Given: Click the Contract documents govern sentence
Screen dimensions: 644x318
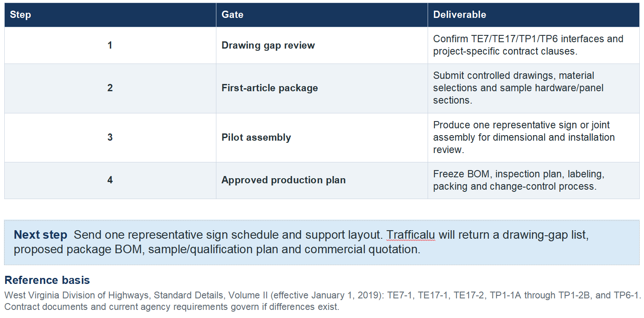Looking at the screenshot, I should pos(172,306).
